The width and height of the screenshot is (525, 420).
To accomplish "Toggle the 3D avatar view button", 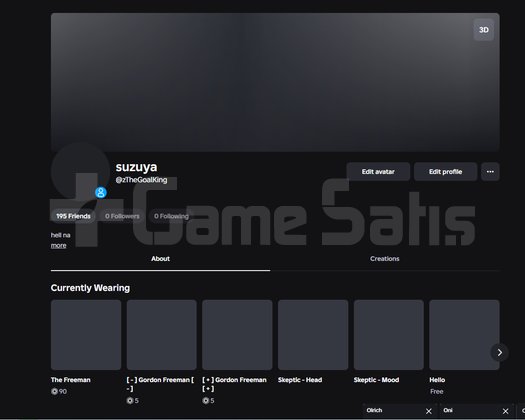I will (483, 30).
